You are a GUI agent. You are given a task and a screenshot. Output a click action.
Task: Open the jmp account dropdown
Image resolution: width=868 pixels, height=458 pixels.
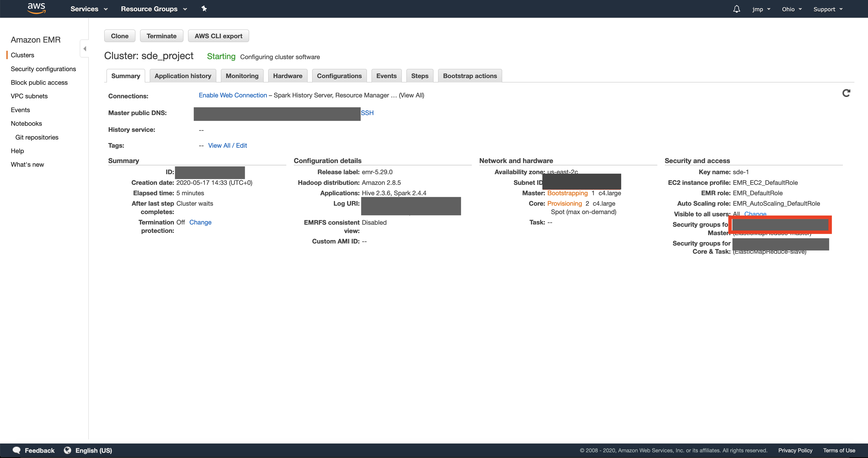click(x=761, y=9)
